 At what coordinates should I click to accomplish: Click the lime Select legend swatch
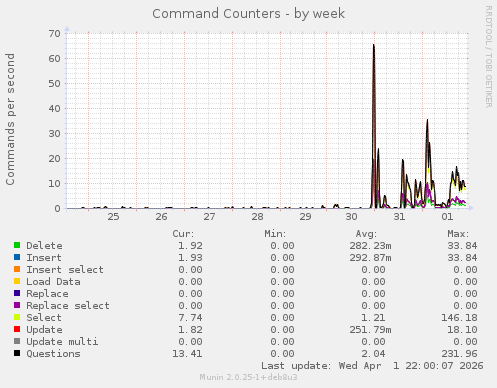17,317
